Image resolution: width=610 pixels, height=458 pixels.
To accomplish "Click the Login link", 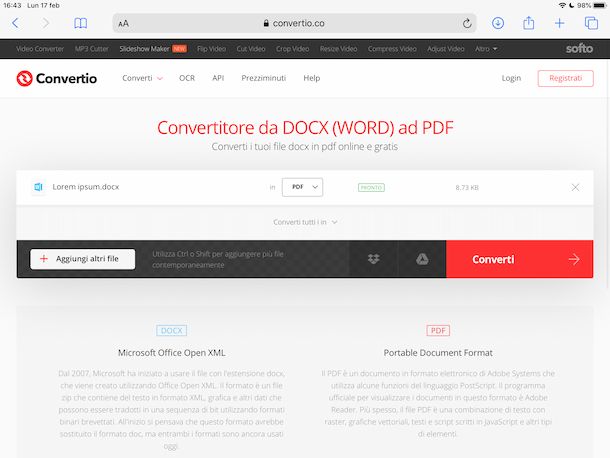I will (x=511, y=78).
